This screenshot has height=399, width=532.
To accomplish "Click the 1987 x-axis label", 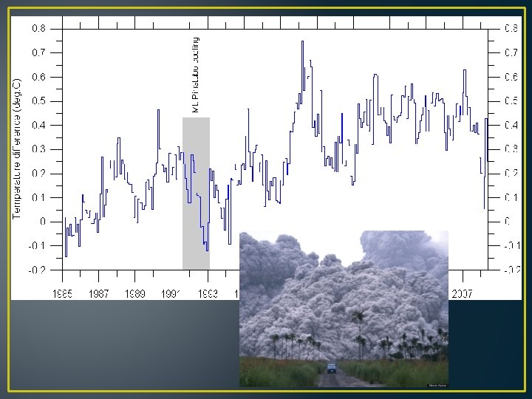I will (x=99, y=293).
